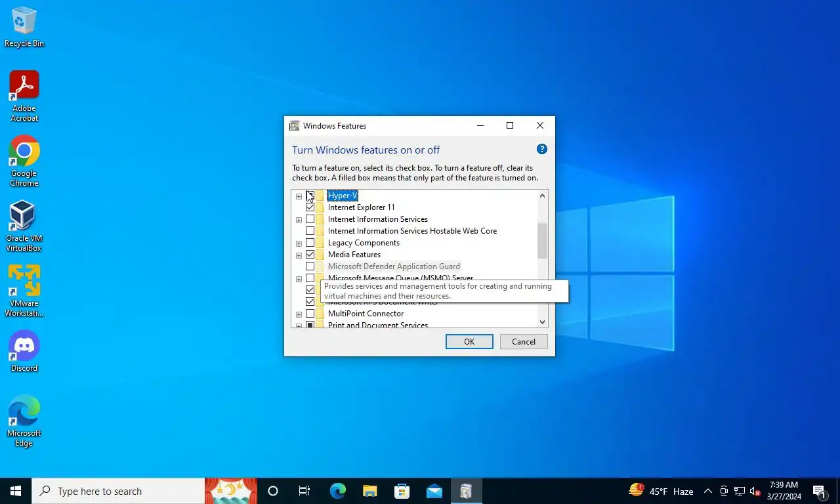
Task: Select the Hyper-V feature label
Action: pos(343,196)
